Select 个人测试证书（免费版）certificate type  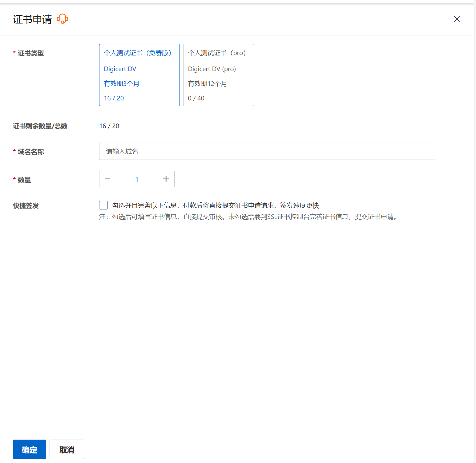tap(139, 75)
